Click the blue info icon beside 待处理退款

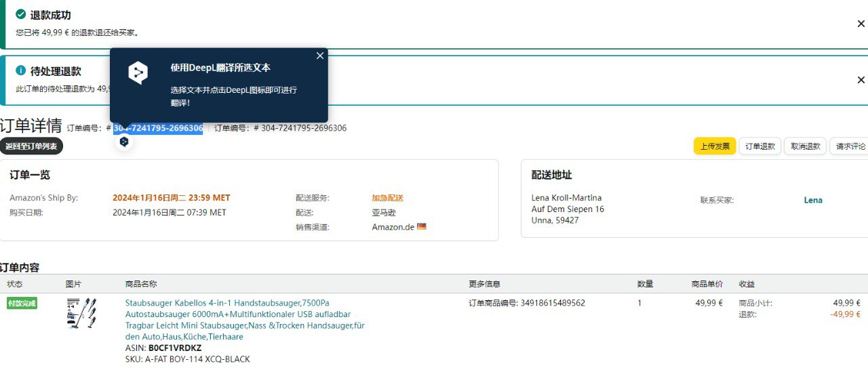[21, 70]
